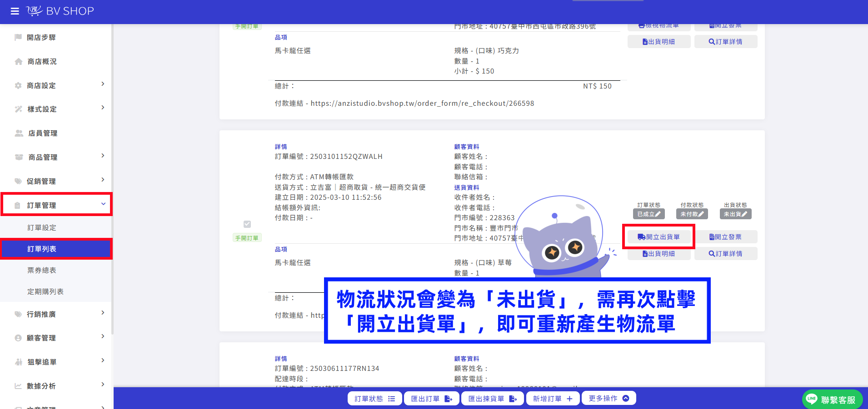Click the 數據分析 chart icon
Viewport: 868px width, 409px height.
pyautogui.click(x=18, y=386)
